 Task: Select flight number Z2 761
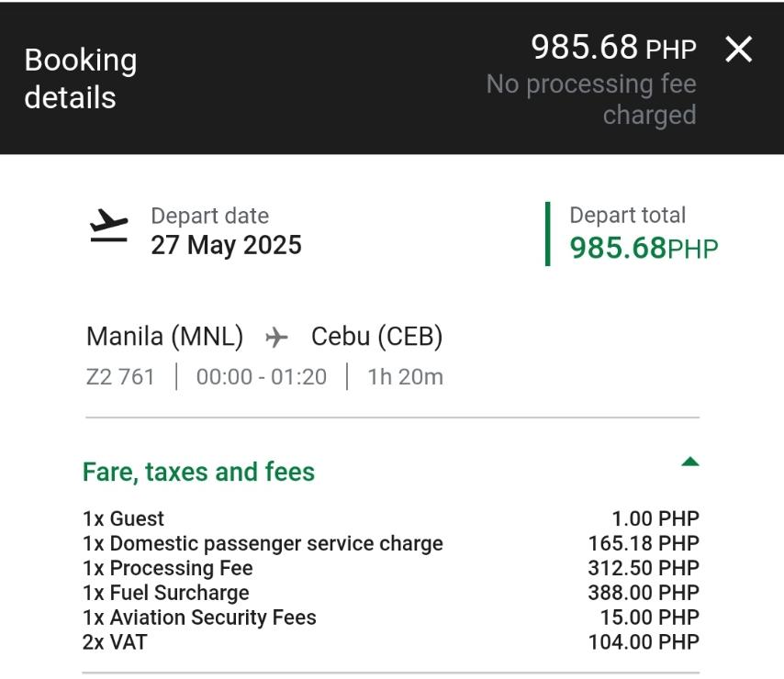[120, 376]
